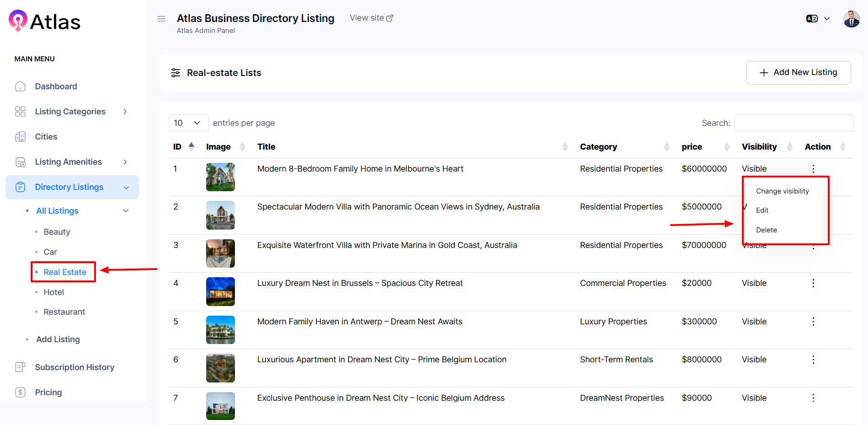Select Change visibility in action menu
Screen dimensions: 868x425
(x=782, y=191)
